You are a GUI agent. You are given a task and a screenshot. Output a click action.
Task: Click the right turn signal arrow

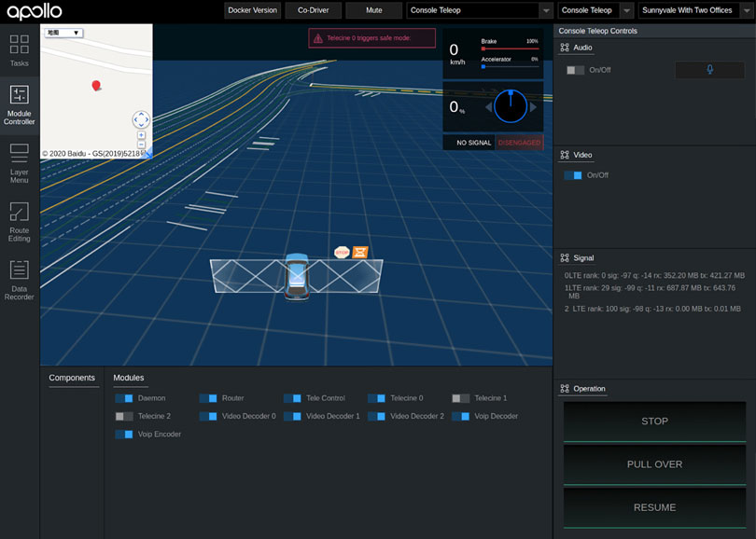pos(533,107)
